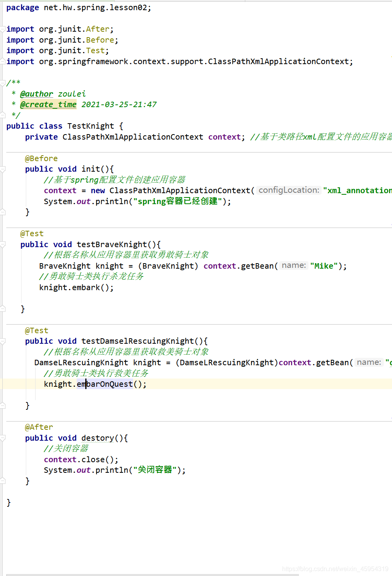This screenshot has width=392, height=576.
Task: Click the date '2021-03-25-21:47'
Action: coord(119,104)
